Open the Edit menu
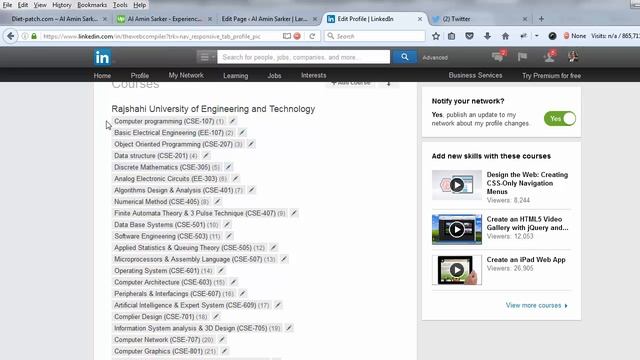This screenshot has width=640, height=360. click(x=23, y=5)
